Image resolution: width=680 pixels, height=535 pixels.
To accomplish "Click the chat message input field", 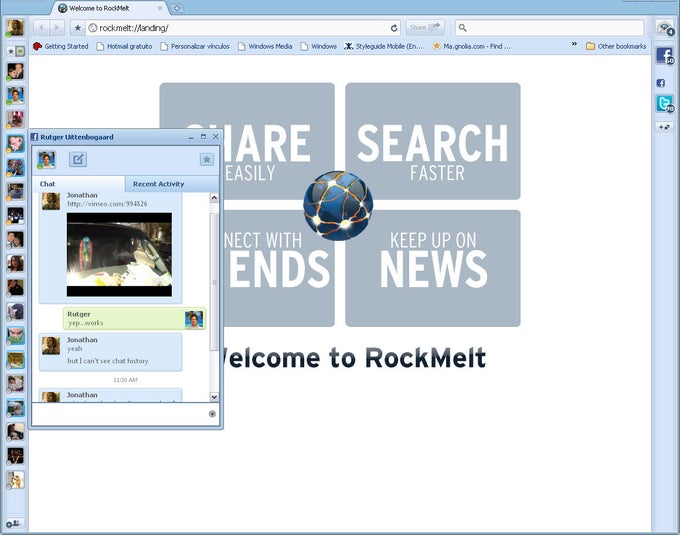I will pyautogui.click(x=120, y=414).
